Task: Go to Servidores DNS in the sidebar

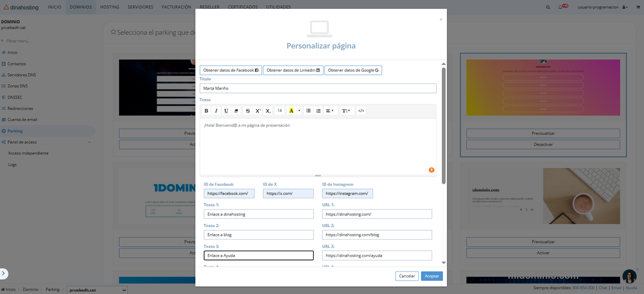Action: [21, 75]
